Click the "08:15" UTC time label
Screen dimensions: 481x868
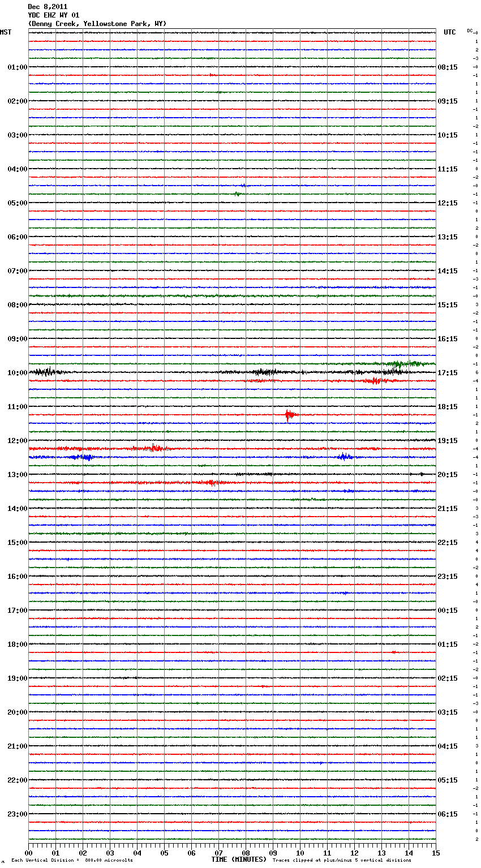click(x=448, y=67)
